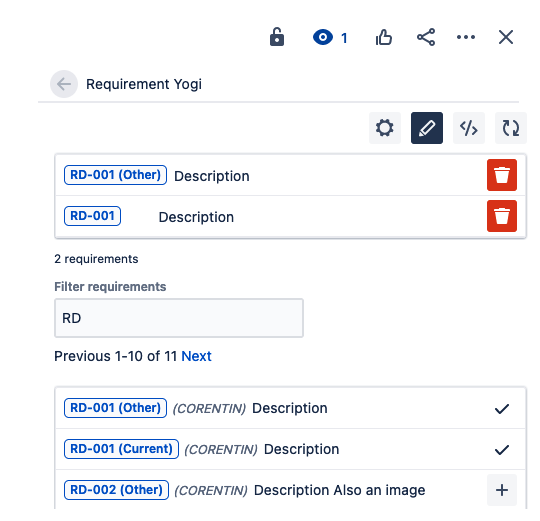Image resolution: width=540 pixels, height=521 pixels.
Task: Delete RD-001 (Other) with its trash button
Action: coord(502,175)
